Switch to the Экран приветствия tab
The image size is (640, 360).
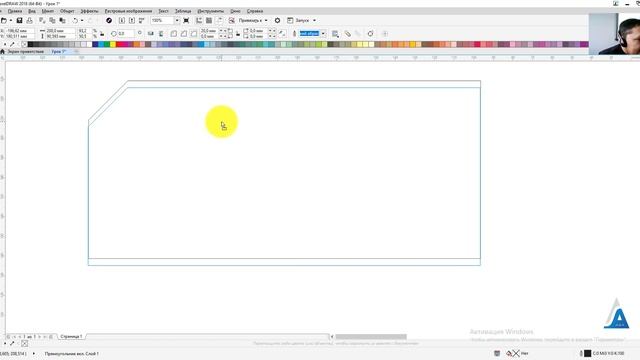pyautogui.click(x=25, y=51)
